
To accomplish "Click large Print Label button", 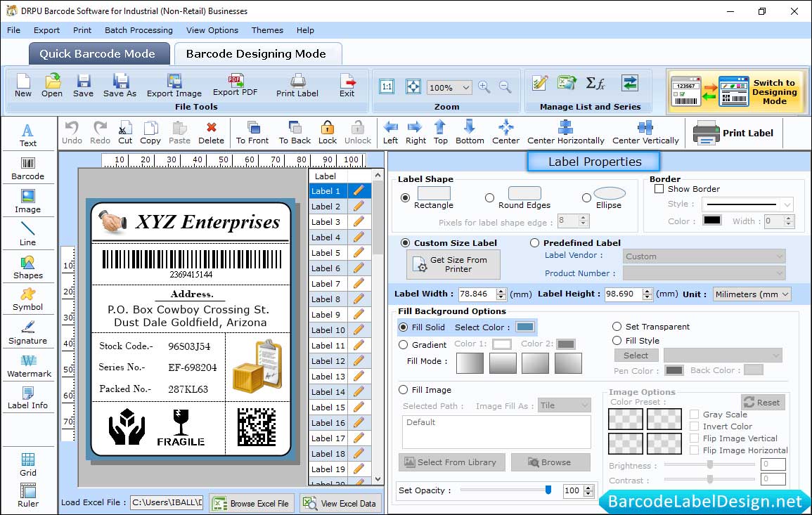I will coord(733,133).
